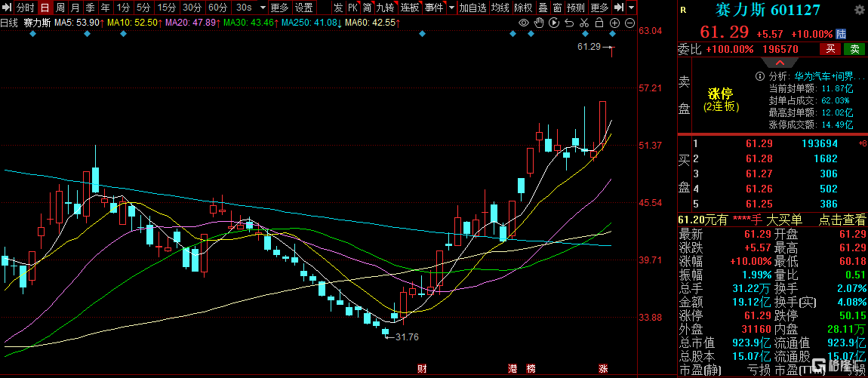Click the 发 toolbar button
This screenshot has width=868, height=378.
[338, 8]
